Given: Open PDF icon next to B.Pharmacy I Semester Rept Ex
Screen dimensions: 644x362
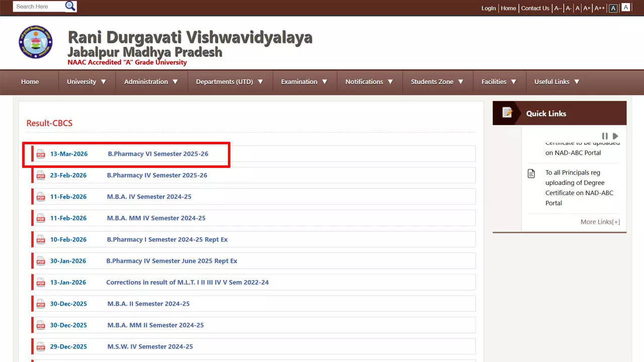Looking at the screenshot, I should 41,239.
